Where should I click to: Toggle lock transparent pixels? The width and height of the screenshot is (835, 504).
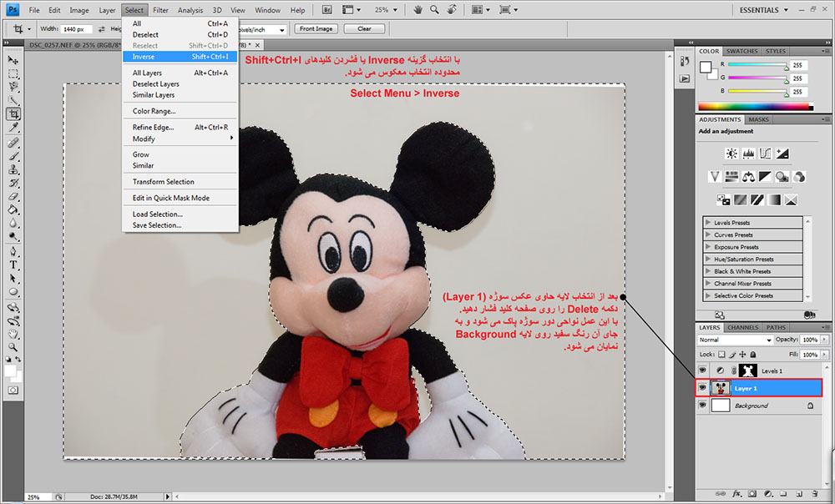[x=721, y=355]
